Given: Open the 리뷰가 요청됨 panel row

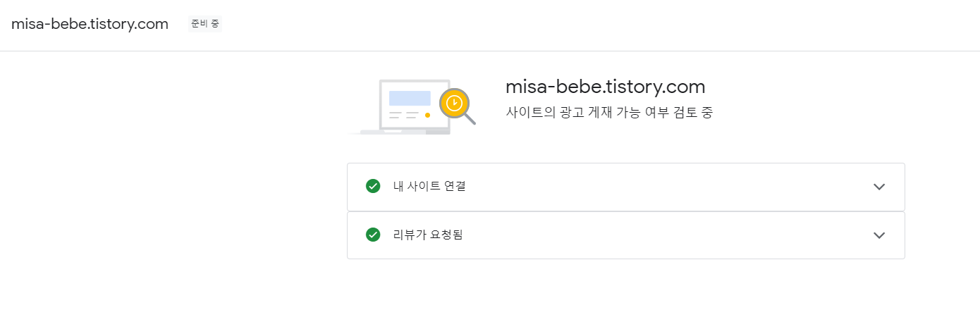Looking at the screenshot, I should (625, 235).
